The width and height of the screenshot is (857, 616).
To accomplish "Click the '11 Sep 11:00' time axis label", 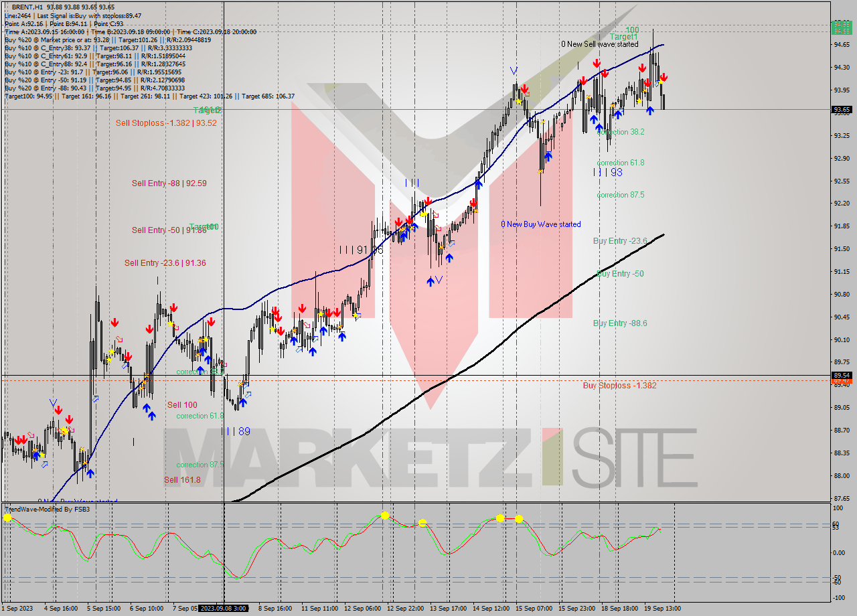I will tap(319, 608).
